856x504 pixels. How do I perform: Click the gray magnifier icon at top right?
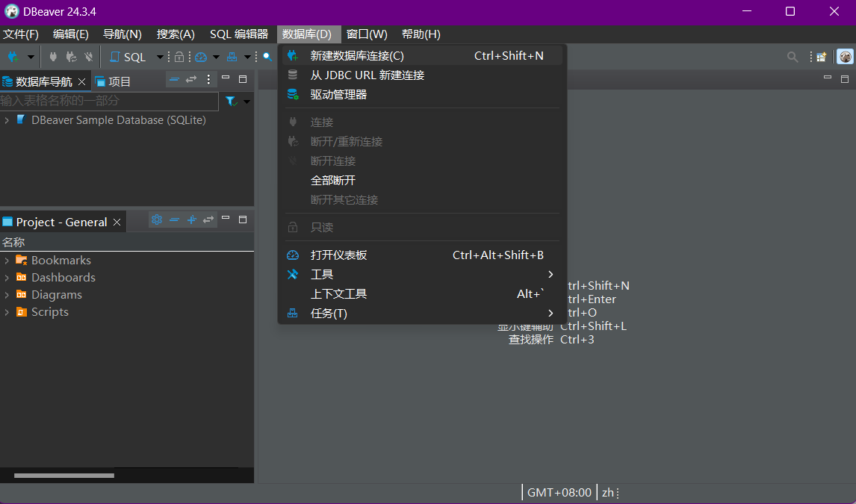coord(792,57)
